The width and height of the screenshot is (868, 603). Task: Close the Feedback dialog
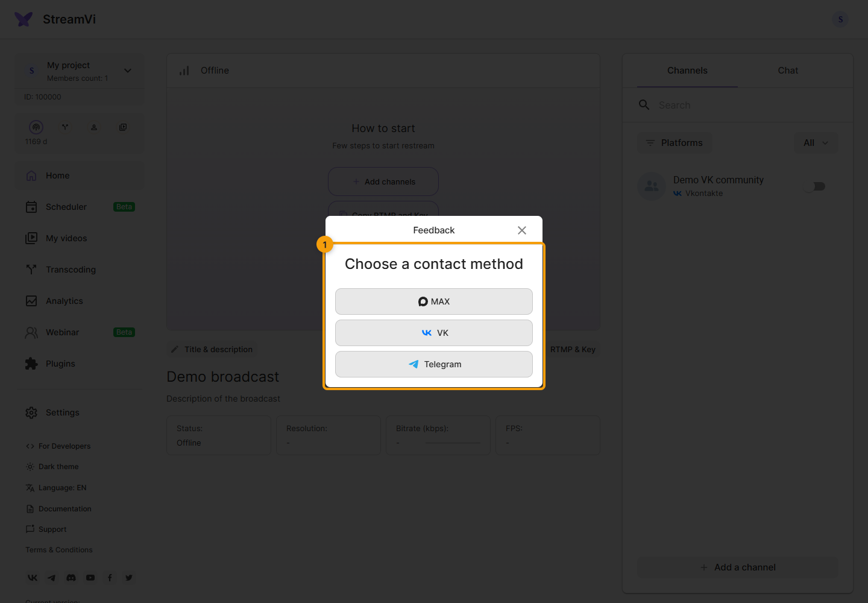coord(522,230)
